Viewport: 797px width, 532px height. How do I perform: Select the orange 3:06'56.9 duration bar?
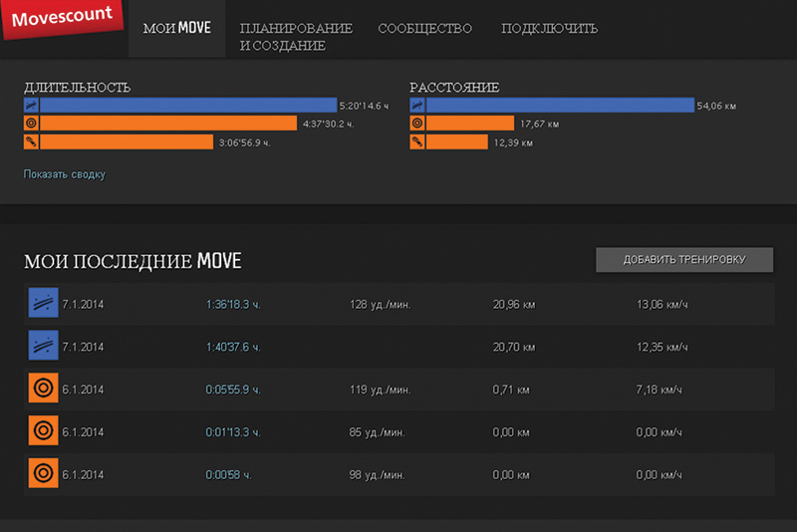(127, 141)
